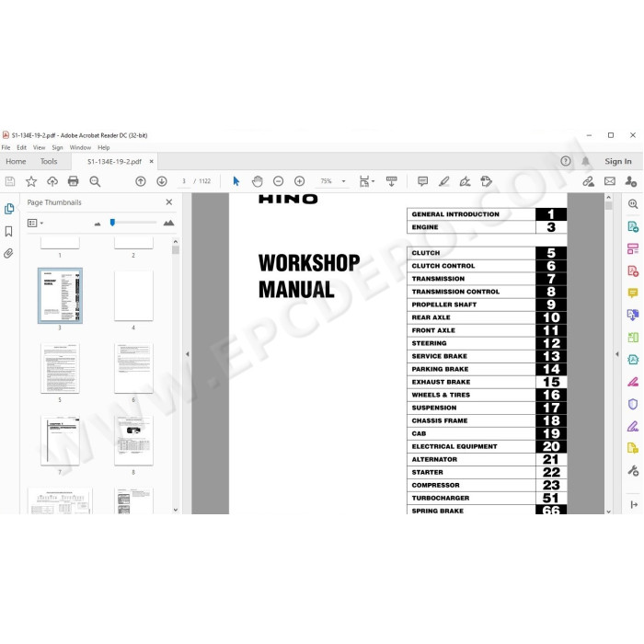Enlarge thumbnails with large mountain icon

coord(168,223)
